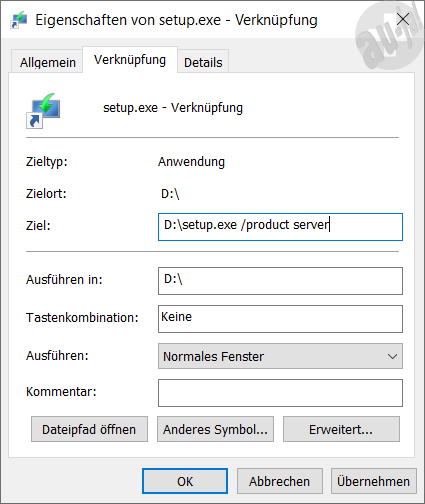Cancel with the Abbrechen button
This screenshot has width=425, height=504.
point(280,481)
